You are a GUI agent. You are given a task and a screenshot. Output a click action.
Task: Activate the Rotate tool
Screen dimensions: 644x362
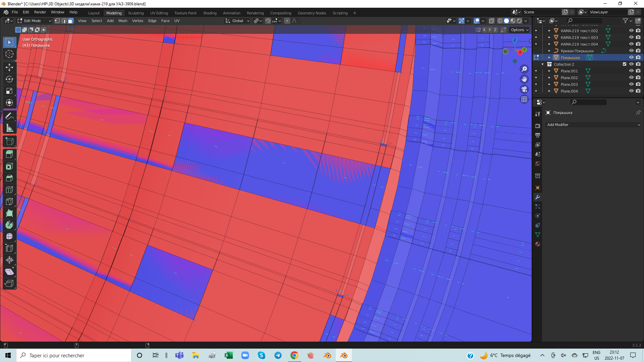click(x=9, y=79)
